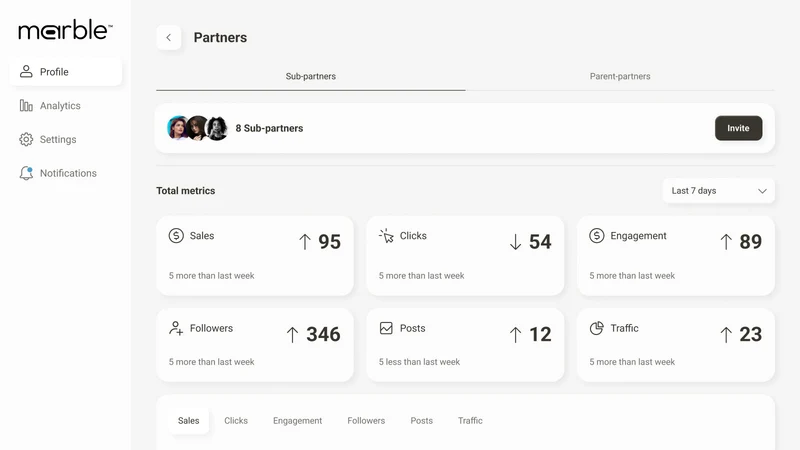The height and width of the screenshot is (450, 800).
Task: Select the Traffic chart tab
Action: coord(470,421)
